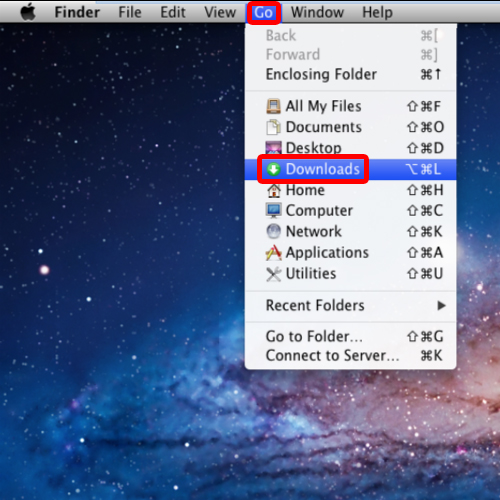Select the Recent Folders entry
The height and width of the screenshot is (500, 500).
pos(351,305)
